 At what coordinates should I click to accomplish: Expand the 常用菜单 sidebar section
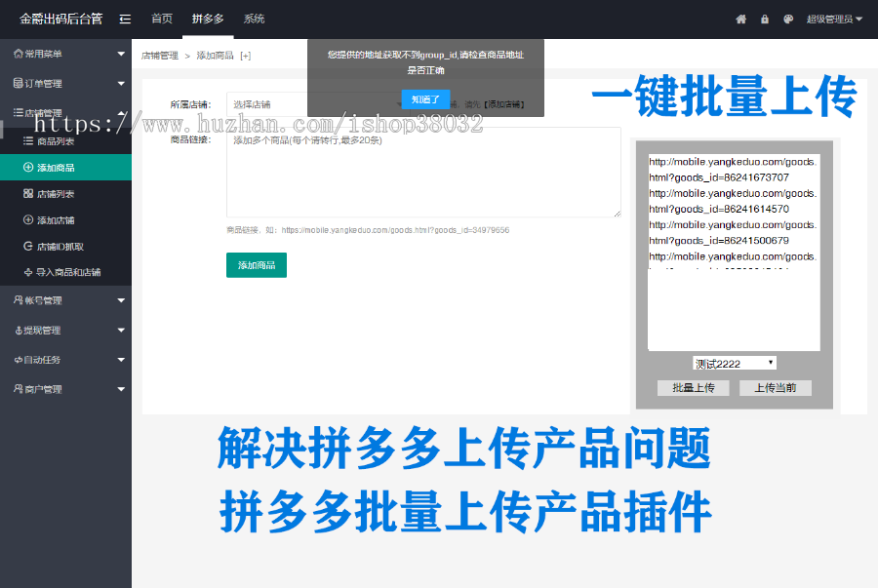tap(65, 54)
